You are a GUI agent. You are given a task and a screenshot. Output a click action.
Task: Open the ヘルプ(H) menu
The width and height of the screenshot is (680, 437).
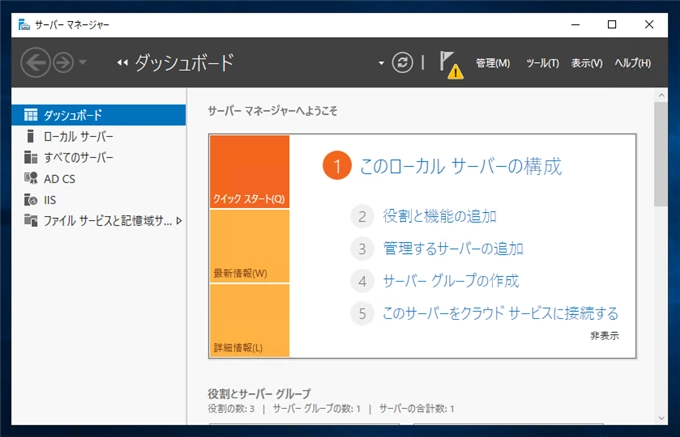(x=633, y=63)
